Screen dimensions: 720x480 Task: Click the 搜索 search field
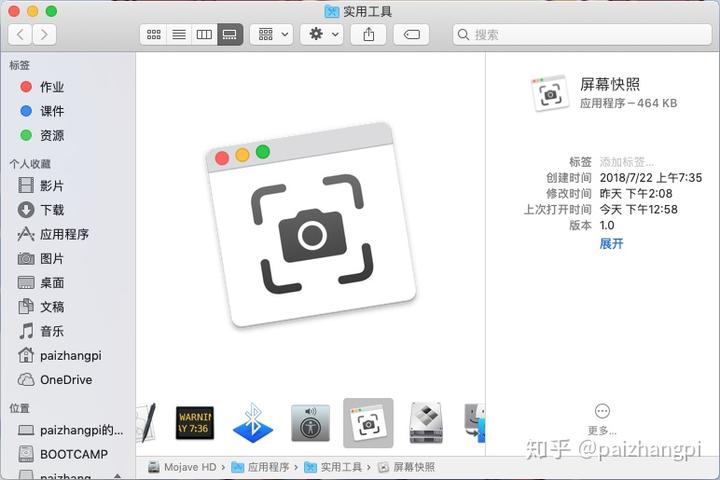coord(580,34)
